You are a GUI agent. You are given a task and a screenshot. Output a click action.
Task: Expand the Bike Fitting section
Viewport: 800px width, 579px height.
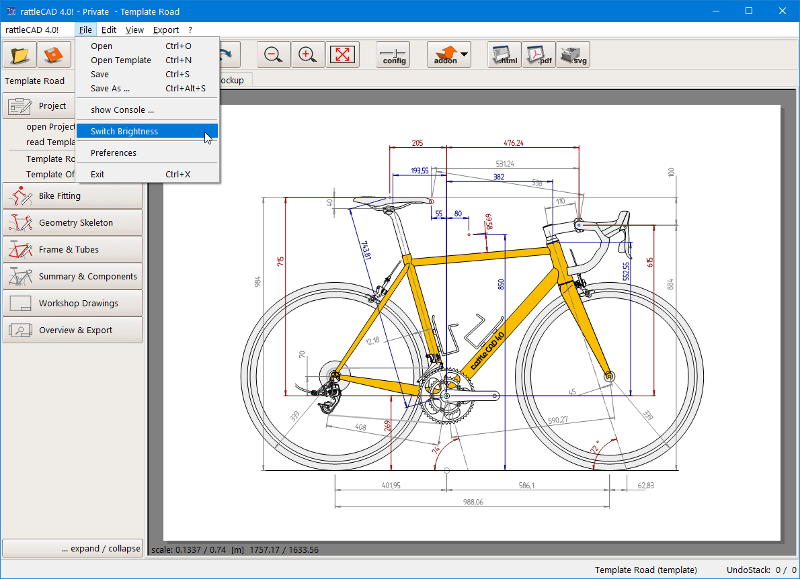pos(73,196)
